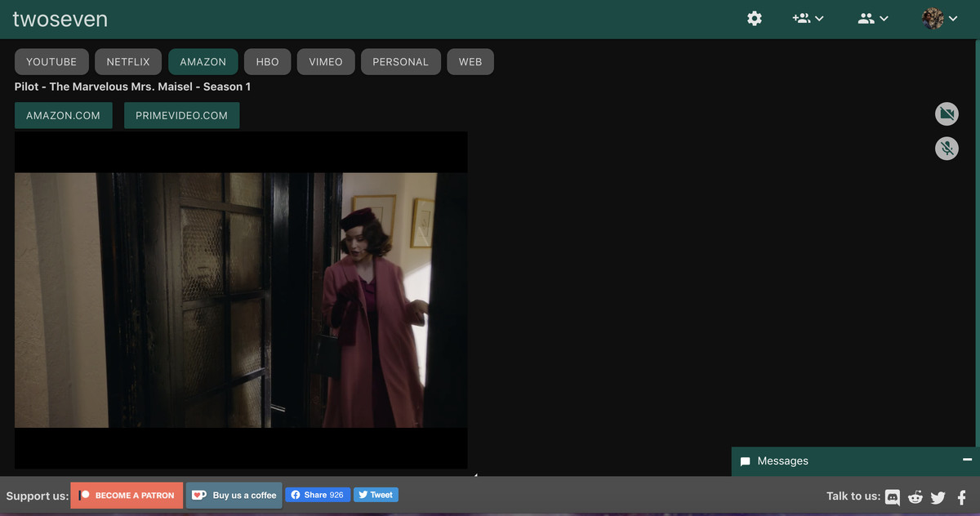Open the settings gear icon
The height and width of the screenshot is (516, 980).
pos(755,18)
